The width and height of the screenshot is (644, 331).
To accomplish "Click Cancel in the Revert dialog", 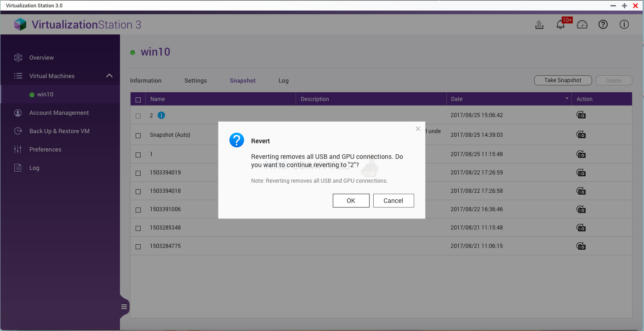I will tap(393, 201).
